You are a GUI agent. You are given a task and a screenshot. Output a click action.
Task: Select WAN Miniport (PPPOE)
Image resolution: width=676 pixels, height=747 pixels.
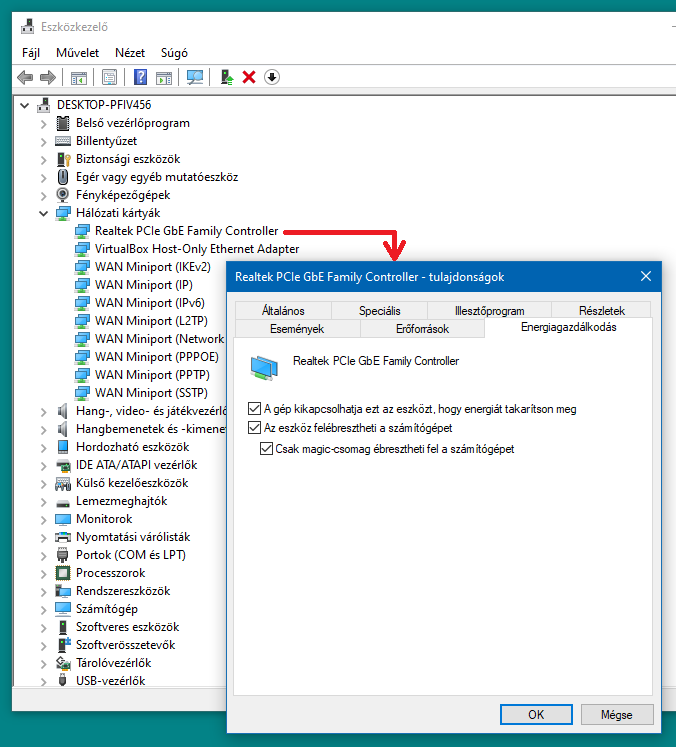click(x=157, y=357)
